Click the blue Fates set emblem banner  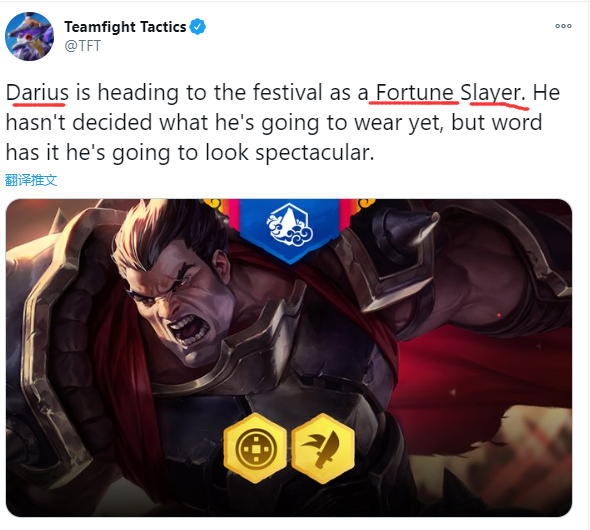point(290,230)
